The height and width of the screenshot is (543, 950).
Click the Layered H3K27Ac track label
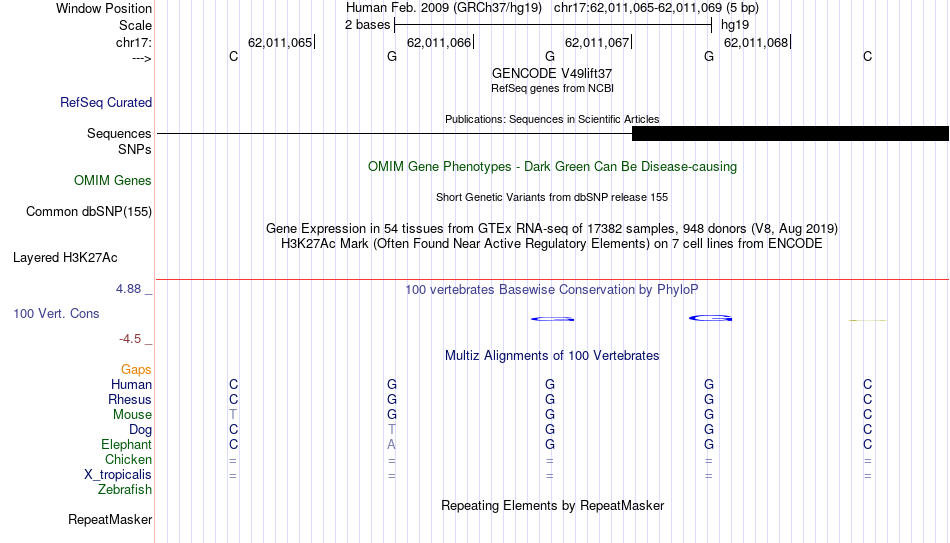(65, 258)
